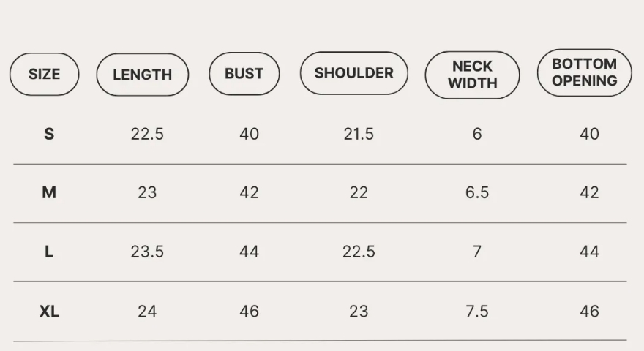Choose size XL row label
This screenshot has width=644, height=351.
click(x=49, y=312)
